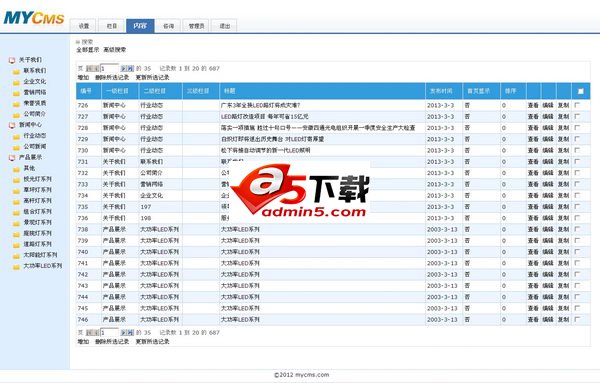Focus the page number field below table

point(109,332)
